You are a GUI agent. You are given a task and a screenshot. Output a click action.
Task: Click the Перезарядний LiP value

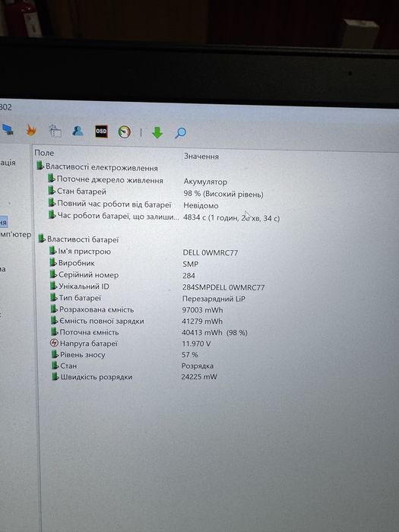click(x=214, y=299)
